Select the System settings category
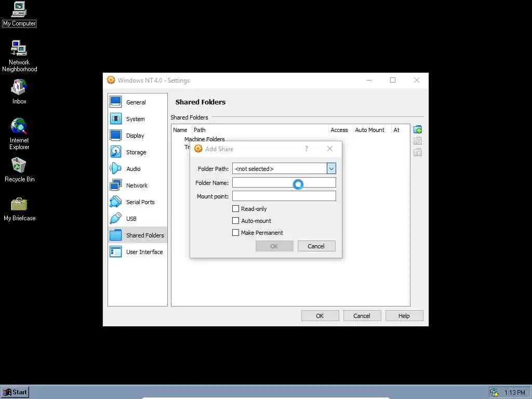The height and width of the screenshot is (399, 532). (x=137, y=119)
